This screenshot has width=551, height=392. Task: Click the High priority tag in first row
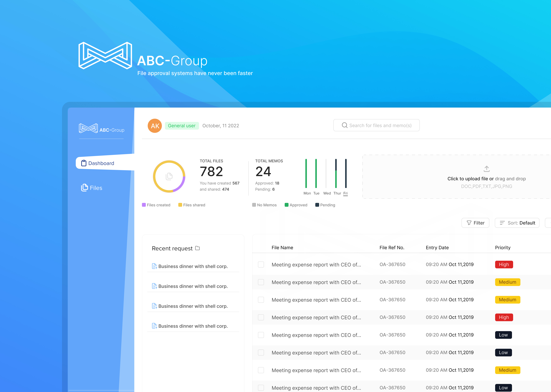(x=504, y=265)
